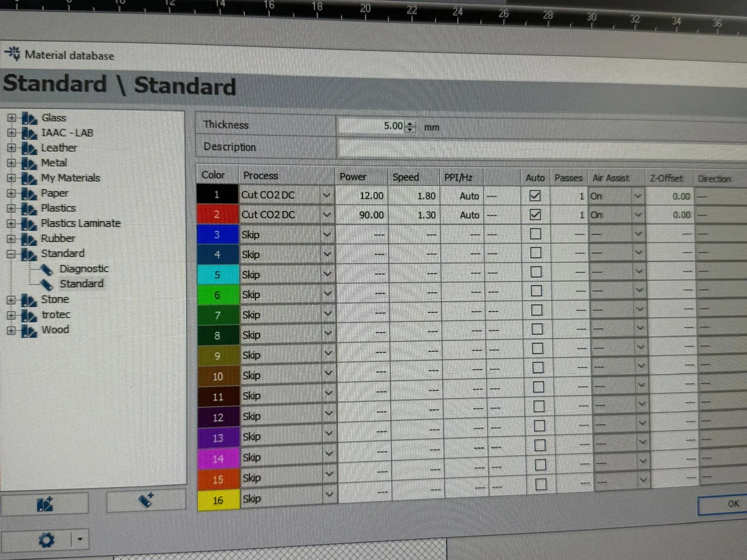747x560 pixels.
Task: Select the Diagnostic material entry
Action: click(x=84, y=269)
